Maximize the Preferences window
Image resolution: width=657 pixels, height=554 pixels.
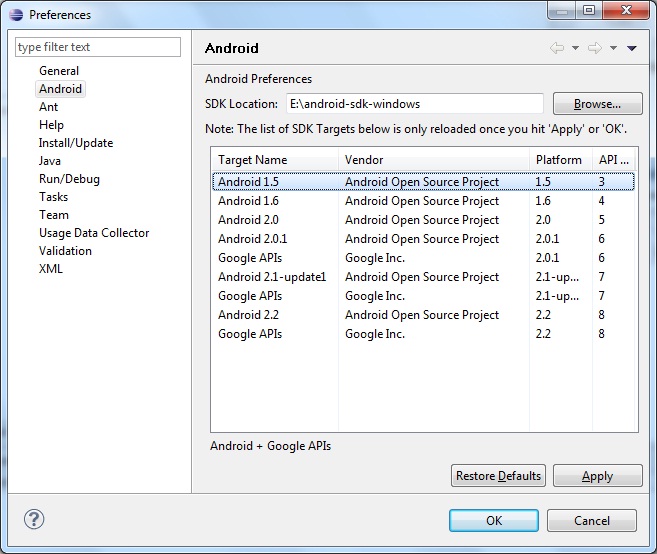coord(589,10)
